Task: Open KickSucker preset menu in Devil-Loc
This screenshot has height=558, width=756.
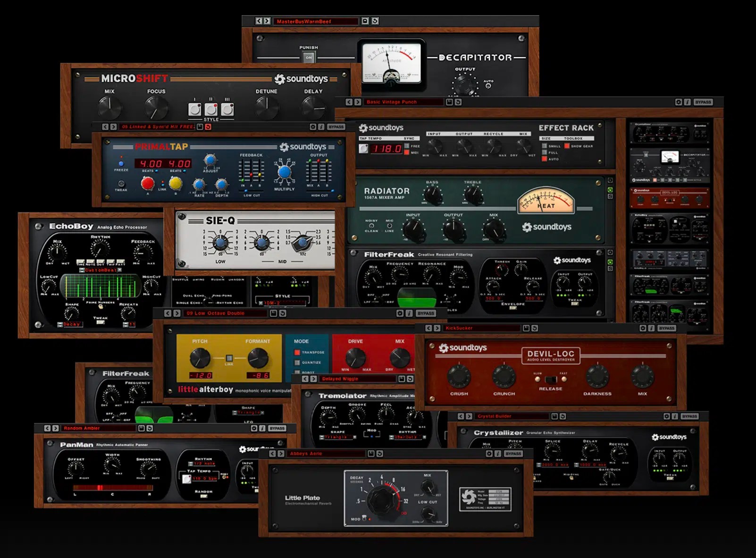Action: tap(482, 328)
